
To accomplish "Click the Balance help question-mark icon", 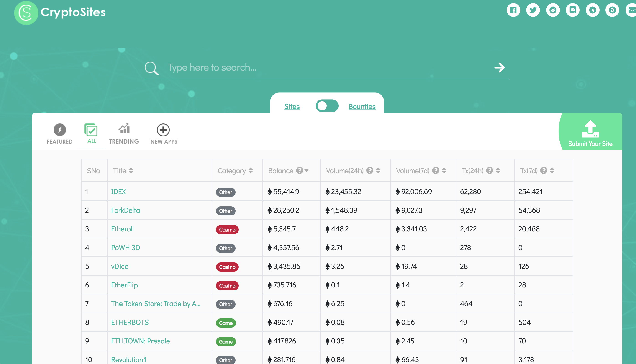I will [299, 171].
